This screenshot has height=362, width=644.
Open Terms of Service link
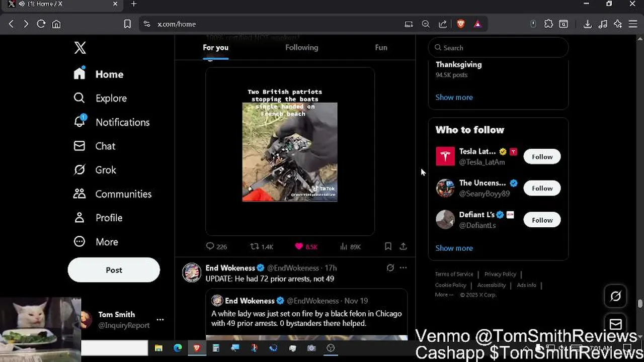point(454,274)
